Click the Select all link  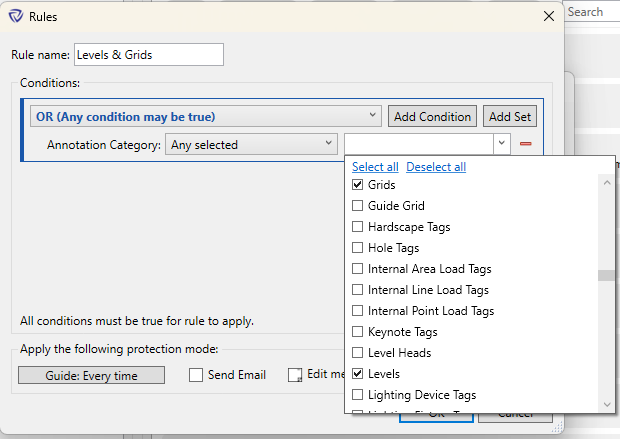[375, 167]
